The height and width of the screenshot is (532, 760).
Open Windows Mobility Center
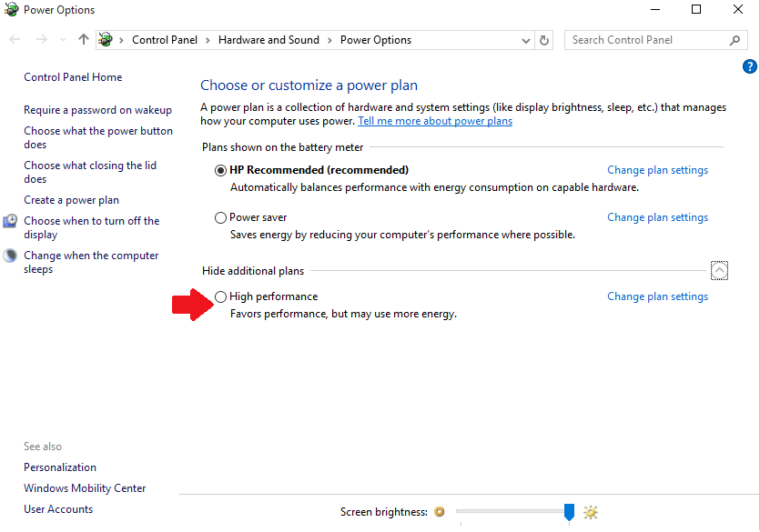[x=85, y=488]
